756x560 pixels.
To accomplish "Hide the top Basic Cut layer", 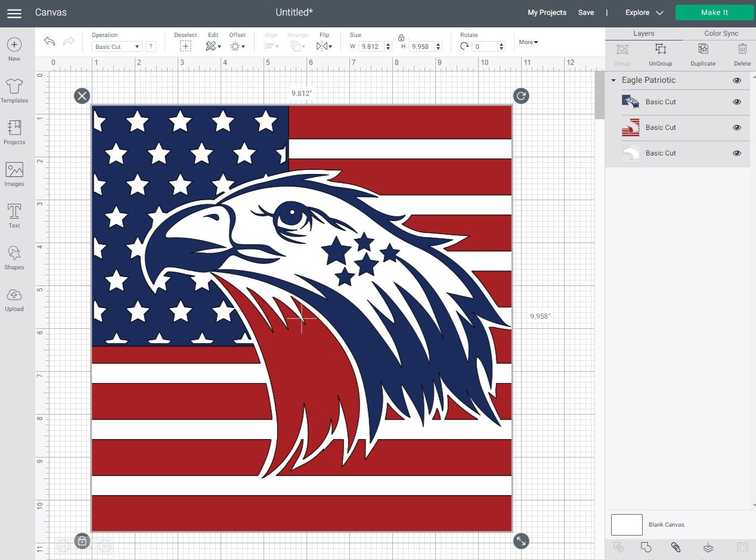I will [736, 102].
